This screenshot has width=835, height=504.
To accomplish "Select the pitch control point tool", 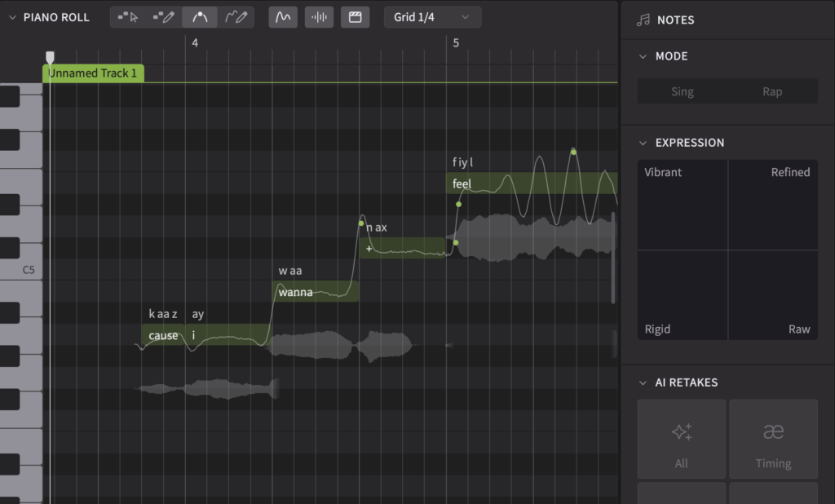I will click(200, 17).
